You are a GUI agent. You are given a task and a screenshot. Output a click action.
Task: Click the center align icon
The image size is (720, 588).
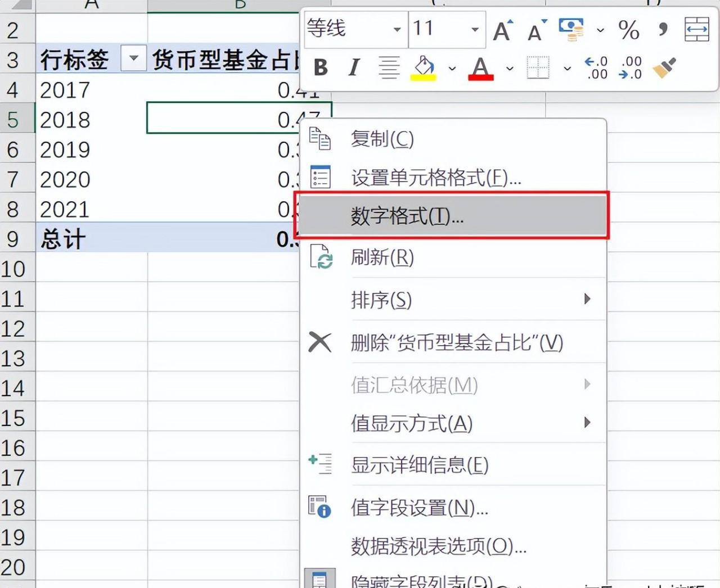click(389, 67)
